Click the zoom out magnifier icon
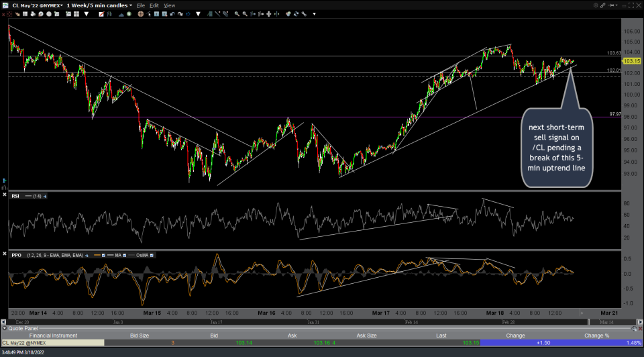 [x=245, y=14]
